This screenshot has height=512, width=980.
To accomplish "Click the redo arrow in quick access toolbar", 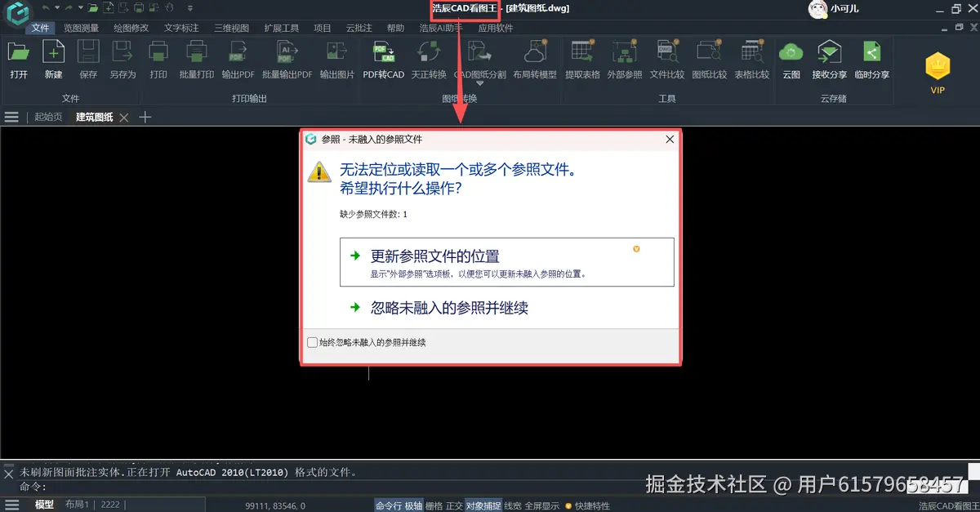I will tap(69, 8).
